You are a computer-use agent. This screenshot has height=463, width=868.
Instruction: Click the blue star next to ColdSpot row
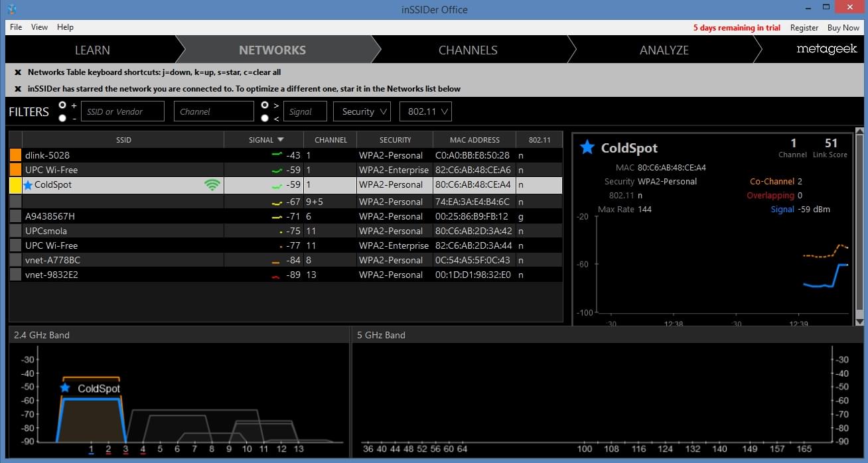(x=28, y=185)
